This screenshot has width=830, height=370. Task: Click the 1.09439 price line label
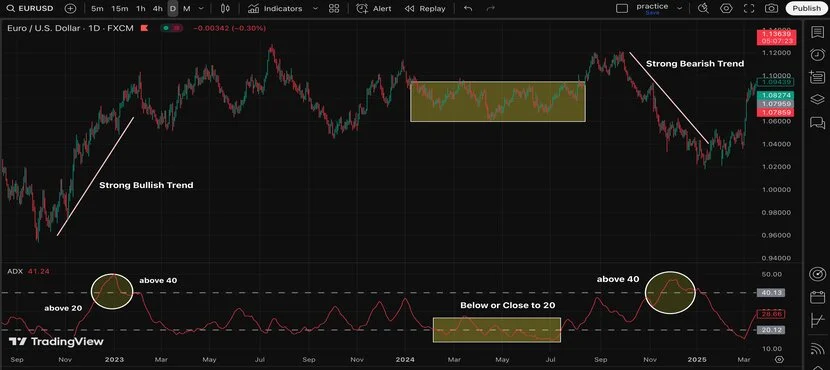[774, 82]
